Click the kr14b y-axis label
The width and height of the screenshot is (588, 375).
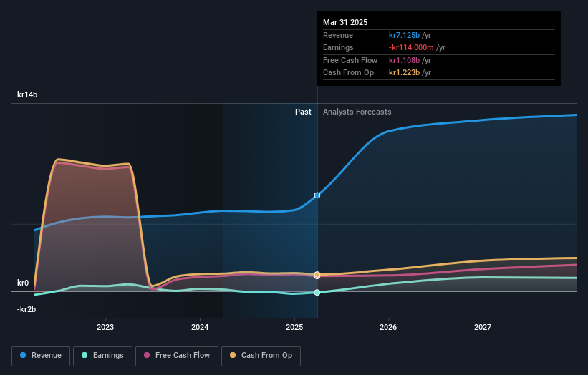point(27,94)
